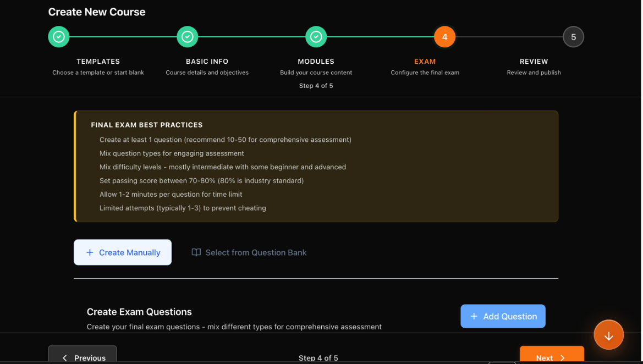This screenshot has height=364, width=643.
Task: Click the plus icon inside Create Manually
Action: (90, 252)
